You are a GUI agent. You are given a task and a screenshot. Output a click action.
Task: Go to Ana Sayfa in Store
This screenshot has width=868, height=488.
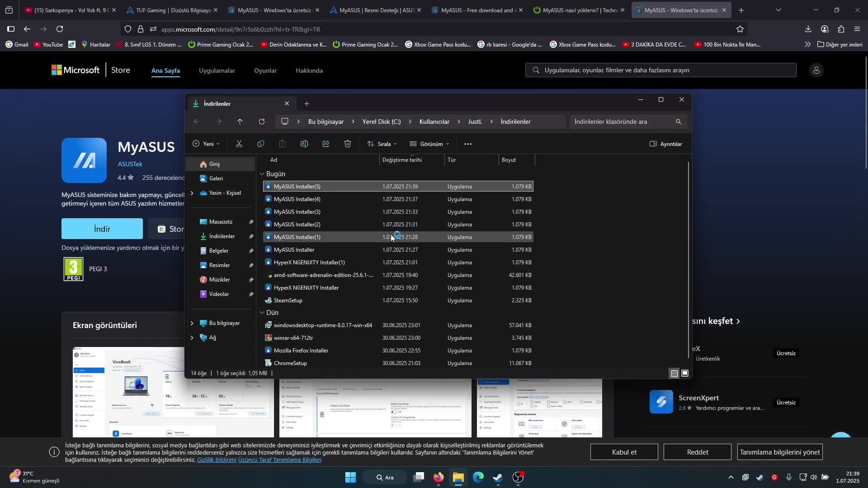click(x=165, y=70)
